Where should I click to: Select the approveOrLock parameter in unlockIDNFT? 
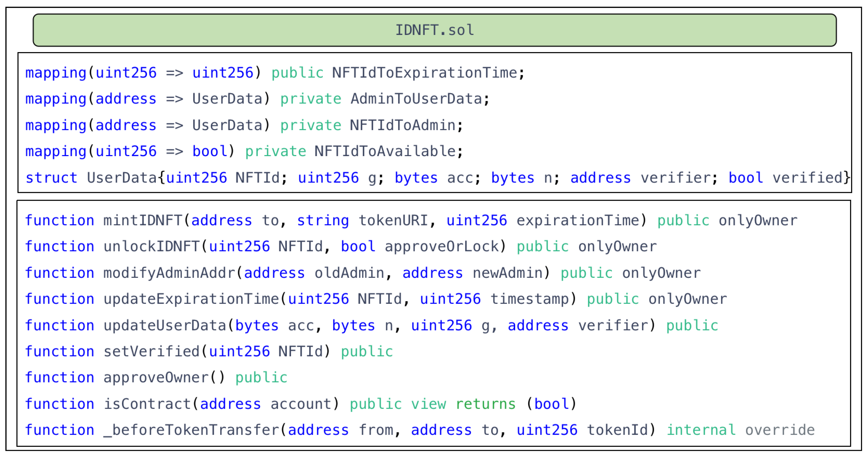[x=442, y=246]
